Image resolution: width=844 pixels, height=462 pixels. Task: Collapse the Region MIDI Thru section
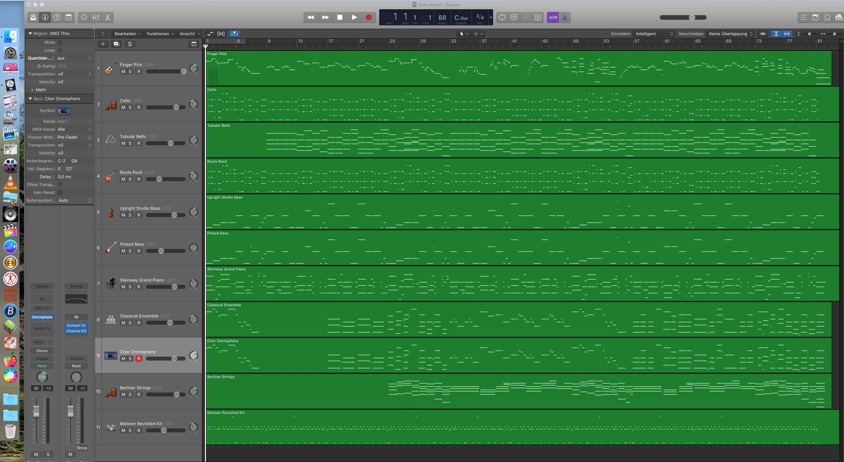(30, 33)
